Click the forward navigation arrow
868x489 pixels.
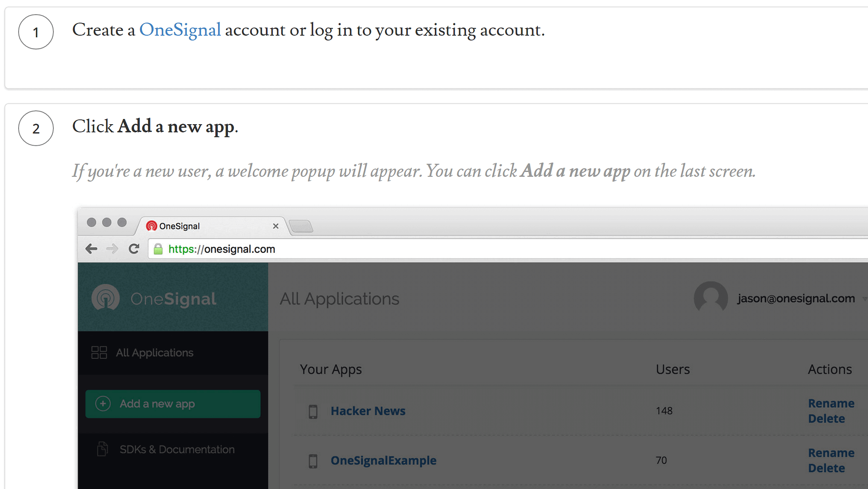pos(112,249)
